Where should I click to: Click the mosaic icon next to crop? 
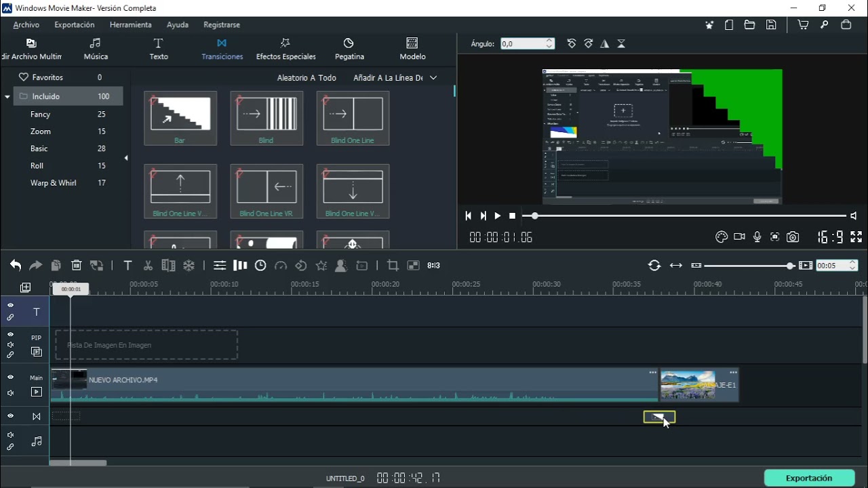(x=413, y=266)
